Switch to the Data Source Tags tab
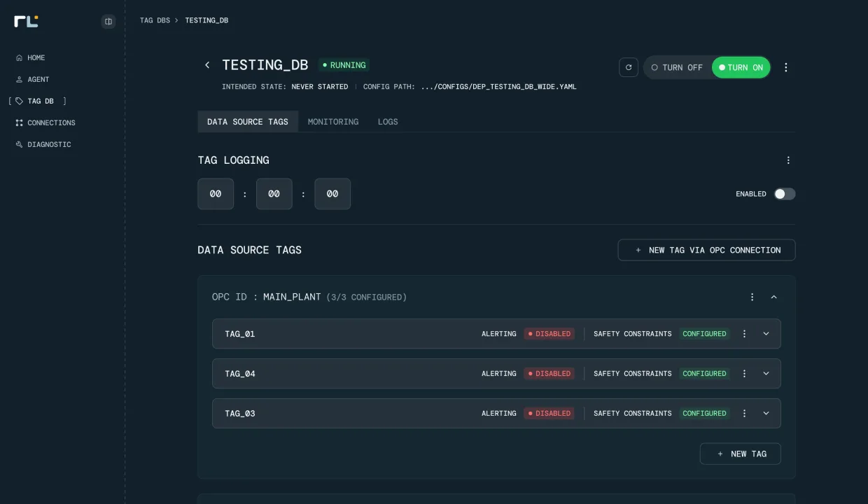Image resolution: width=868 pixels, height=504 pixels. tap(248, 122)
